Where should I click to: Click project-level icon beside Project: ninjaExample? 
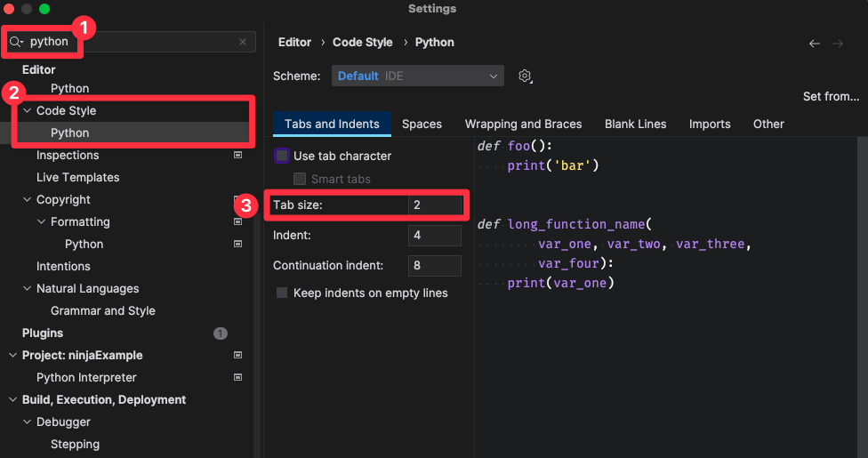point(238,355)
